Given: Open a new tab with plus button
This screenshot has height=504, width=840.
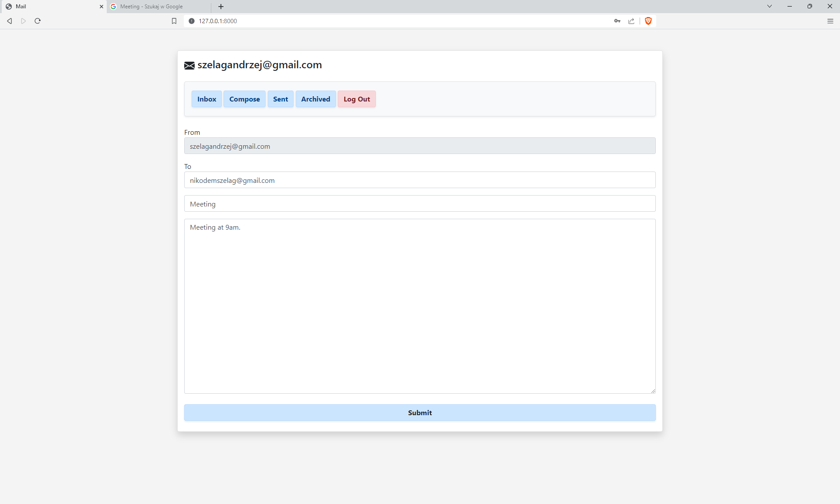Looking at the screenshot, I should point(221,7).
